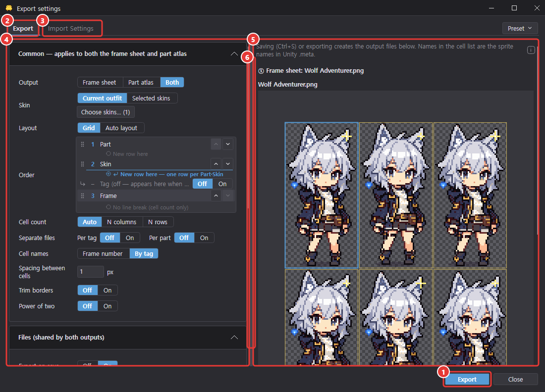This screenshot has height=392, width=545.
Task: Collapse the Files (shared by both outputs) section
Action: coord(234,338)
